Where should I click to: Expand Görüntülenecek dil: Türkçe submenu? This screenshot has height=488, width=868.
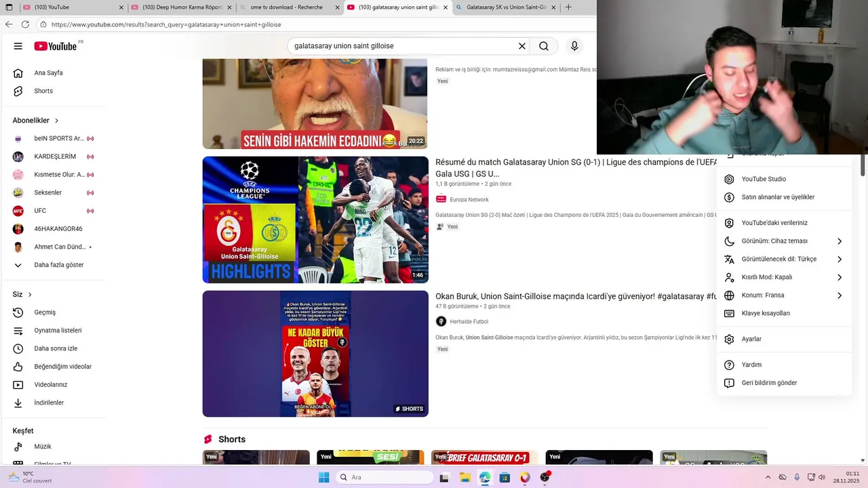point(784,259)
